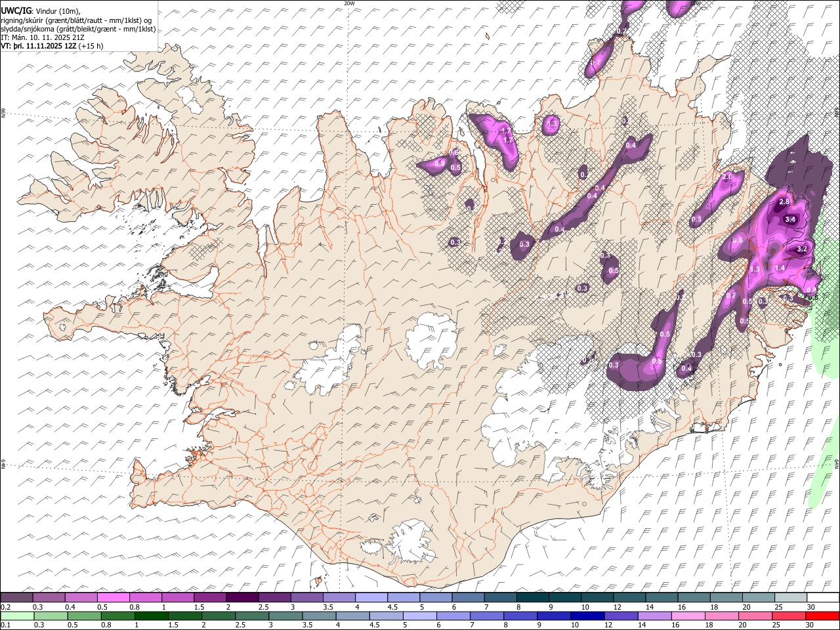Click the greyish-purple 0.2 swatch on upper legend bar

click(x=16, y=598)
